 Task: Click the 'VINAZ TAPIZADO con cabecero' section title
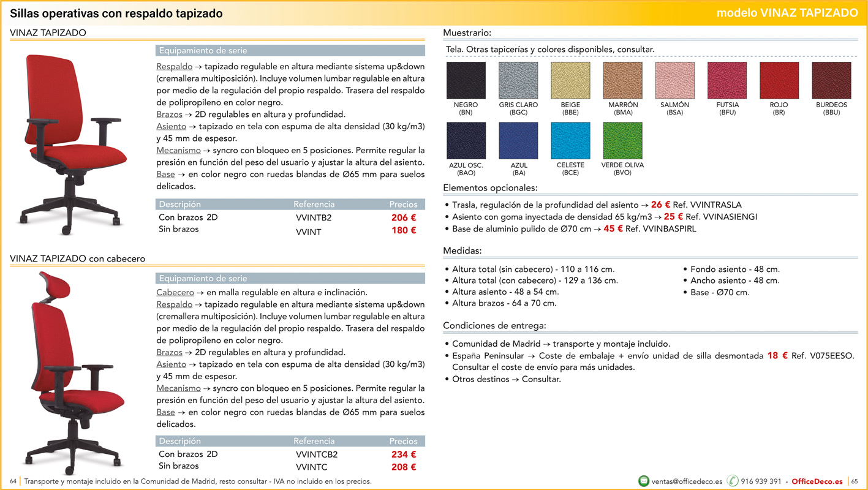(78, 258)
